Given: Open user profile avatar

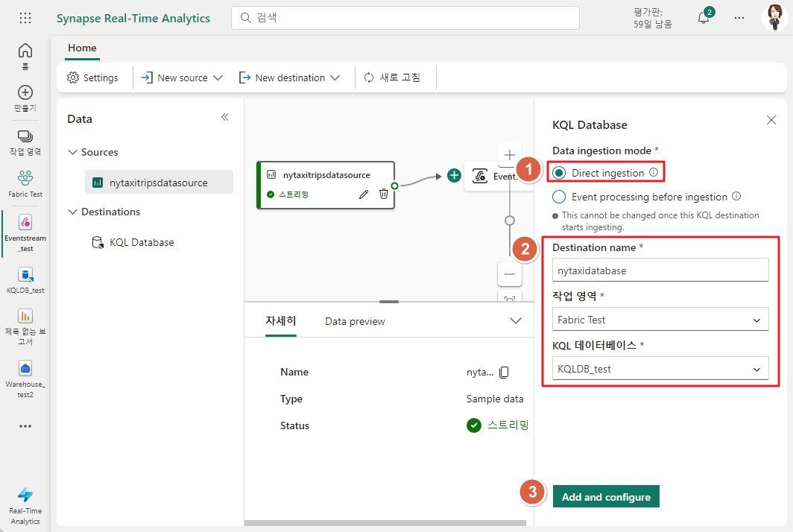Looking at the screenshot, I should point(774,18).
